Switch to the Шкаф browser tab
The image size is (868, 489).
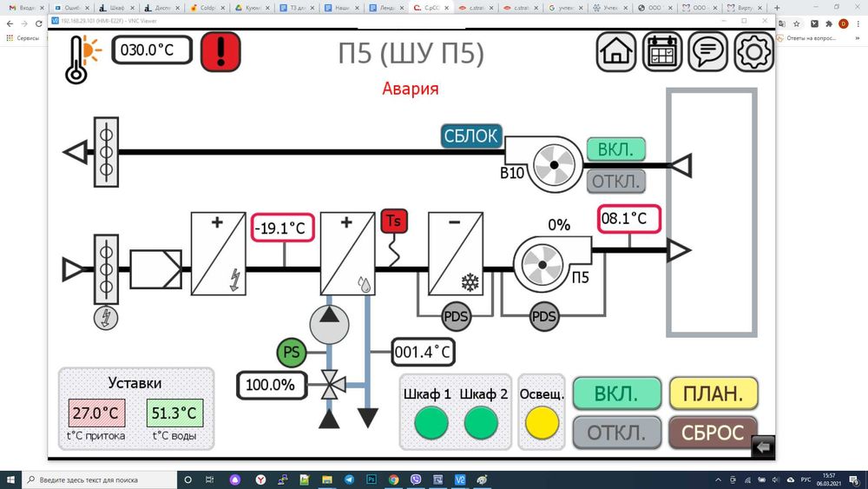click(x=117, y=8)
